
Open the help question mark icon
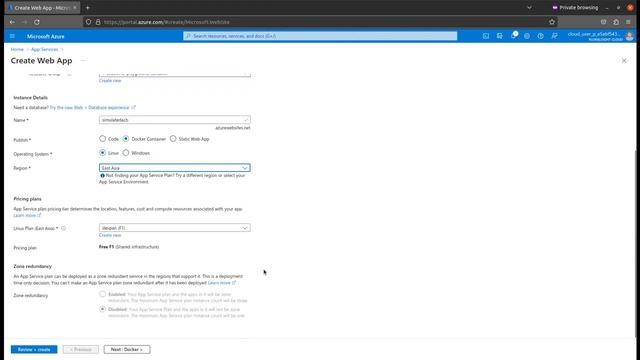tap(540, 36)
